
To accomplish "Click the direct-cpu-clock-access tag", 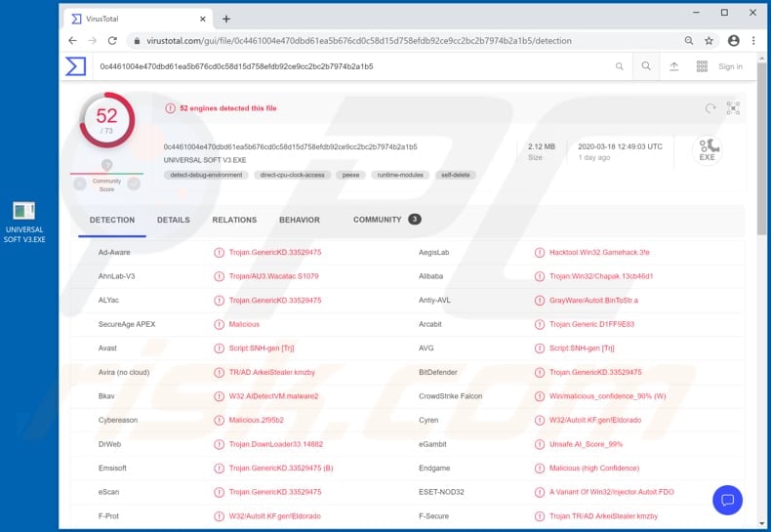I will [x=292, y=175].
